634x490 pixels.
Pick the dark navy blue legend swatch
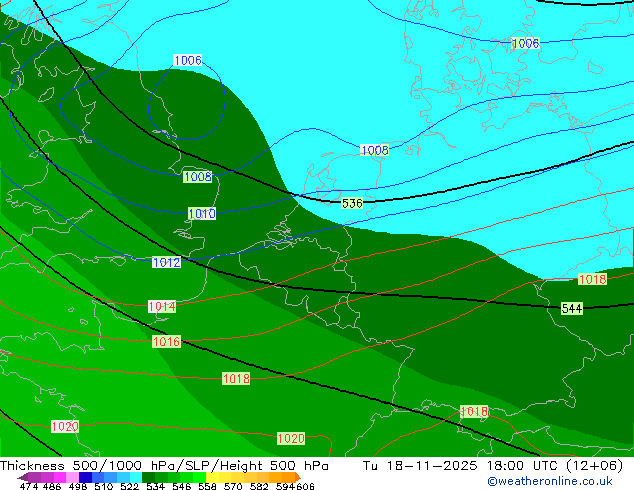pyautogui.click(x=85, y=477)
